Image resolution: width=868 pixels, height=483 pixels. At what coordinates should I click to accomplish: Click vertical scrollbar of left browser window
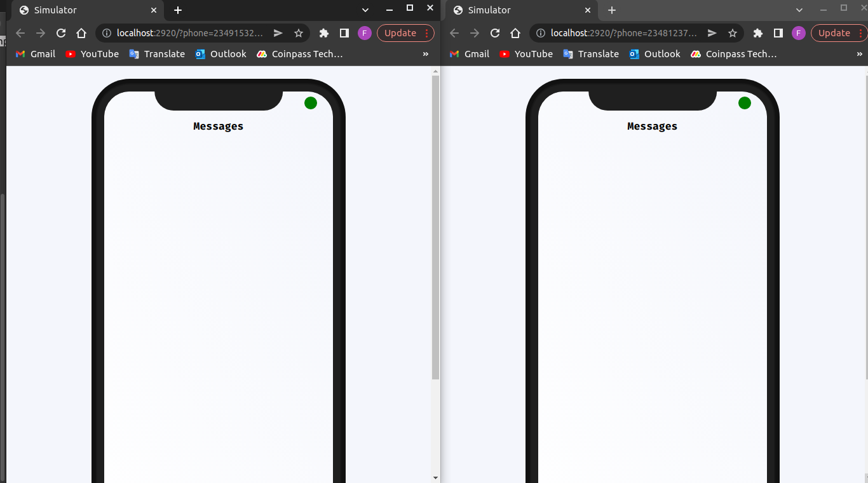click(x=436, y=228)
